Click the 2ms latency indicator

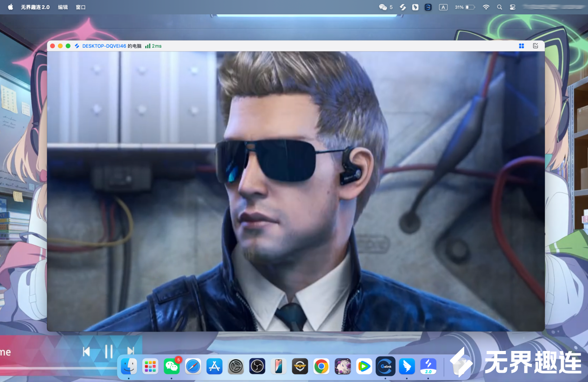pos(157,46)
